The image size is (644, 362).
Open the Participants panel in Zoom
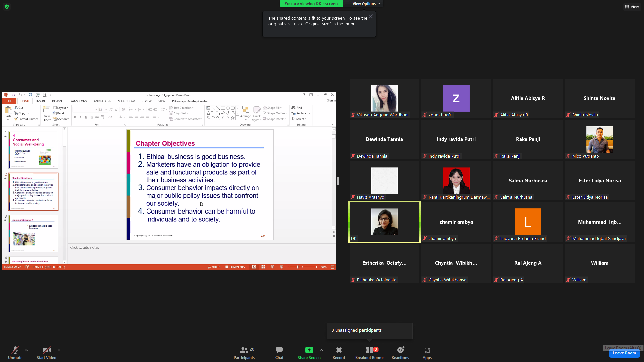click(244, 353)
